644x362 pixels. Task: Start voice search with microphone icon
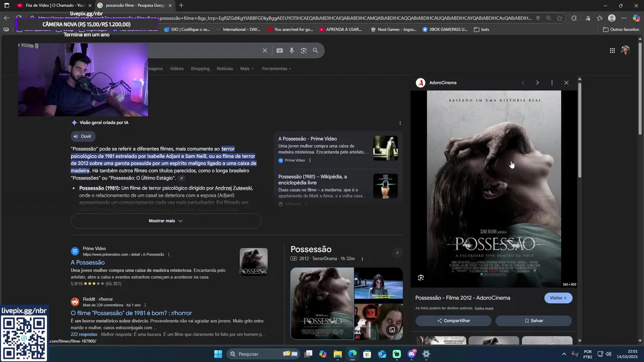(292, 50)
